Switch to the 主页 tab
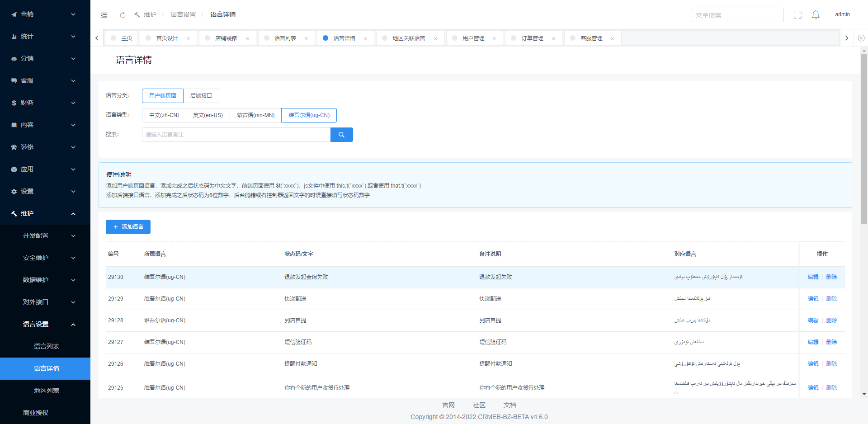This screenshot has height=424, width=868. point(122,38)
